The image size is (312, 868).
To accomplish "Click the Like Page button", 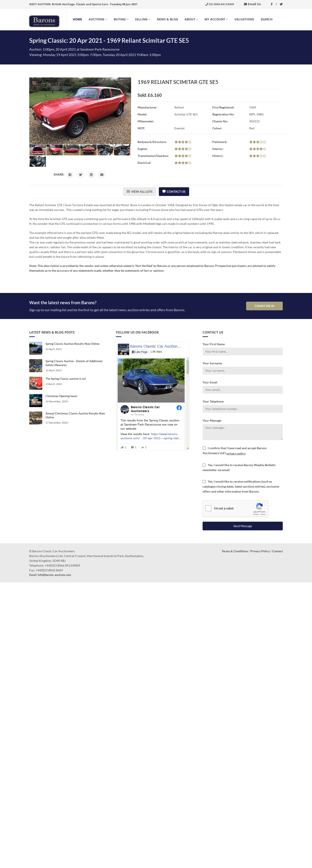I will [140, 352].
